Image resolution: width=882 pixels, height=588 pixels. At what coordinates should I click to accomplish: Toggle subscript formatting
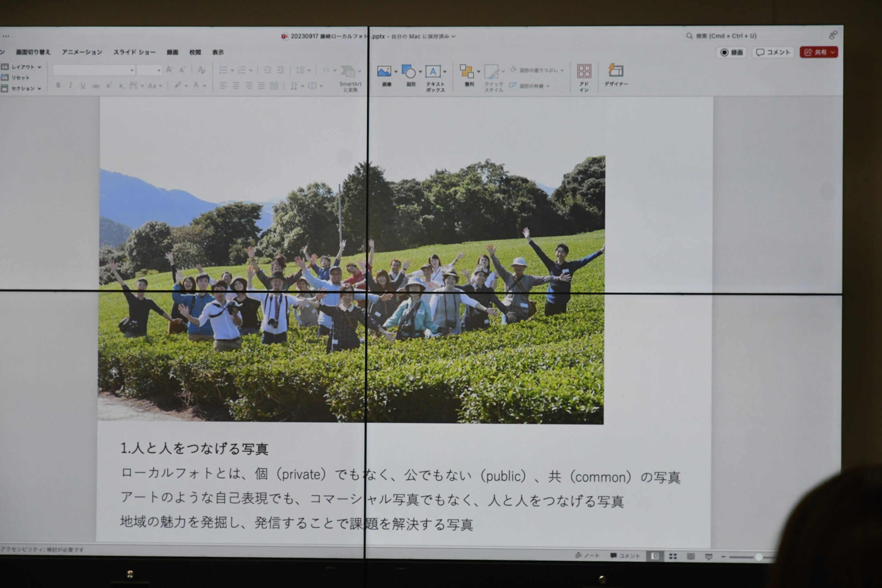121,86
